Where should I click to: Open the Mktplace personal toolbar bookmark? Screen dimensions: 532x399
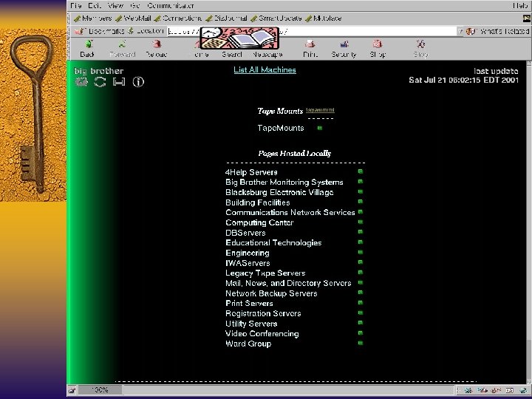[324, 18]
